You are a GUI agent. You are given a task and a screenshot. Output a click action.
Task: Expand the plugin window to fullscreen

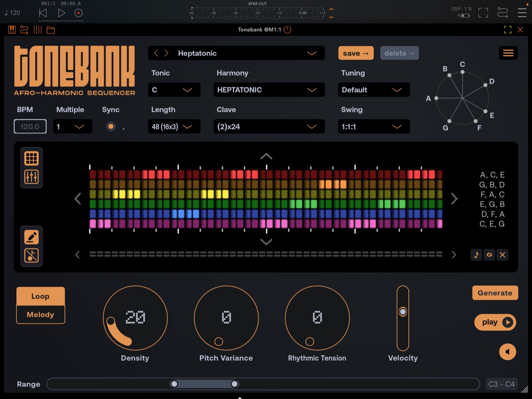pyautogui.click(x=508, y=30)
